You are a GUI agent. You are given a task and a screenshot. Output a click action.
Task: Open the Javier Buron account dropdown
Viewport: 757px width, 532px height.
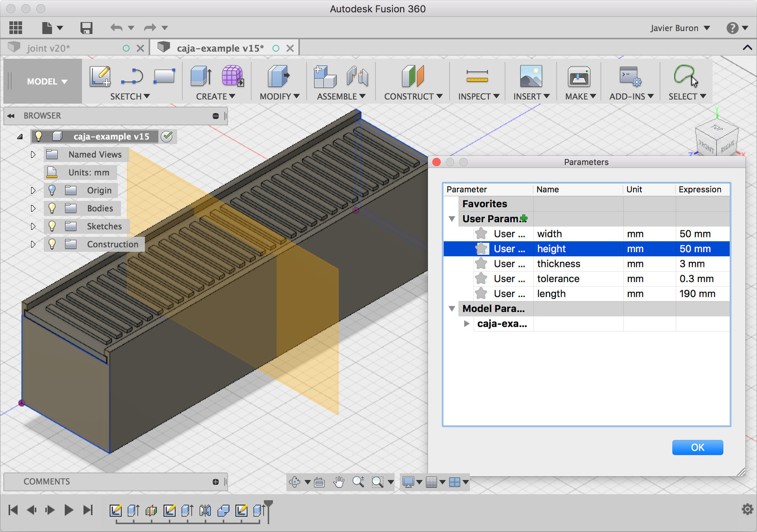pos(680,28)
